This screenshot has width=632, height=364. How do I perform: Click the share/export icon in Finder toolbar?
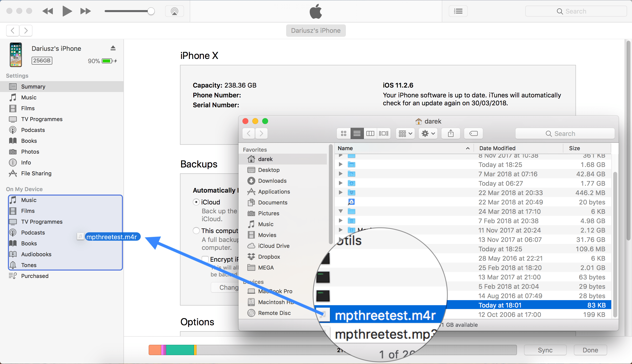[452, 134]
